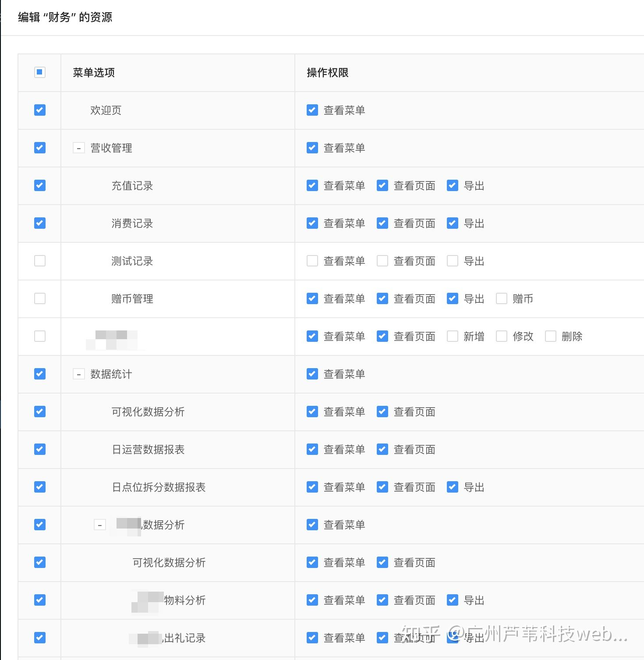Enable the 新增 permission checkbox
This screenshot has height=660, width=644.
pos(452,336)
